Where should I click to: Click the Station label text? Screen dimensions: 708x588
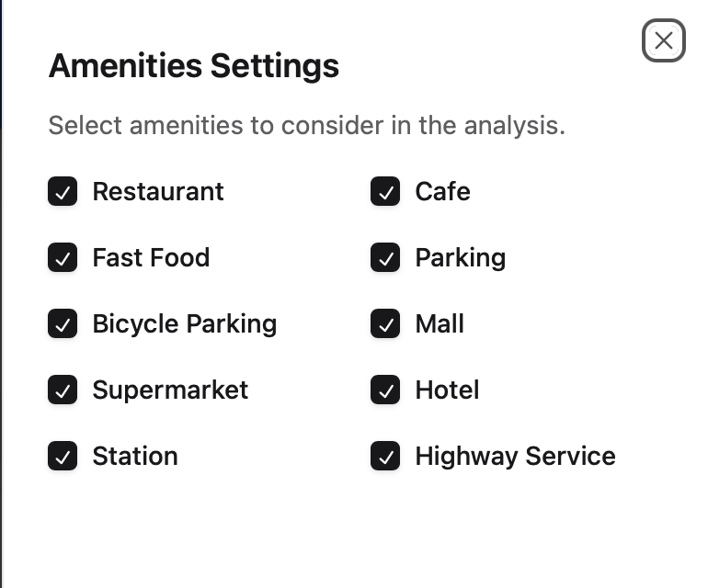click(x=135, y=456)
